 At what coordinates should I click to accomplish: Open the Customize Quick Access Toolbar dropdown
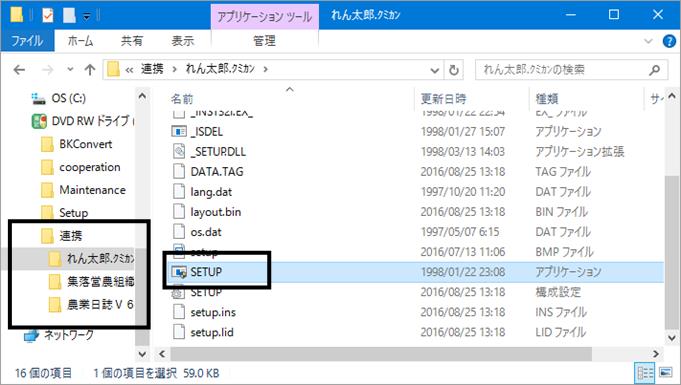[86, 17]
